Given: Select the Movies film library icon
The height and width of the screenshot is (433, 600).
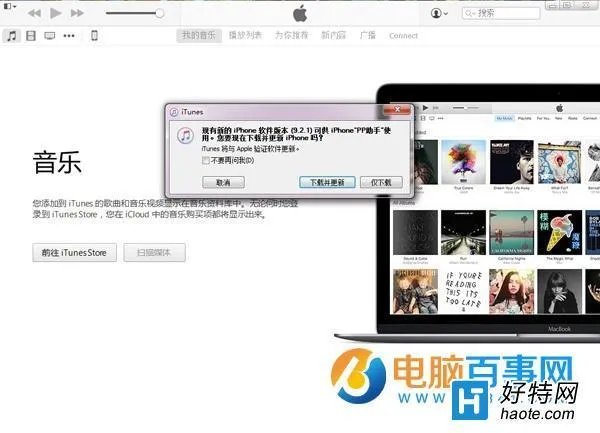Looking at the screenshot, I should (x=31, y=36).
